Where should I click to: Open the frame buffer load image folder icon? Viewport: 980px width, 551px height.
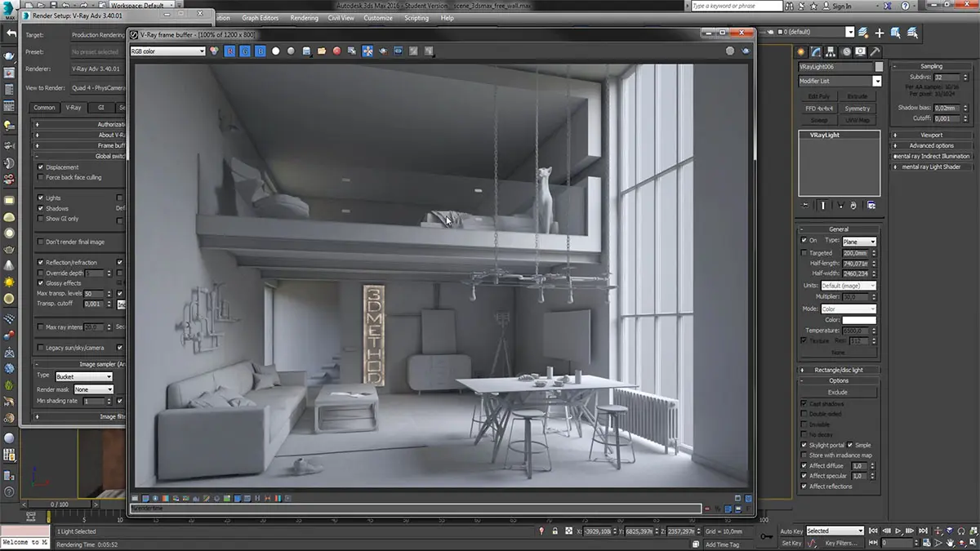click(322, 51)
